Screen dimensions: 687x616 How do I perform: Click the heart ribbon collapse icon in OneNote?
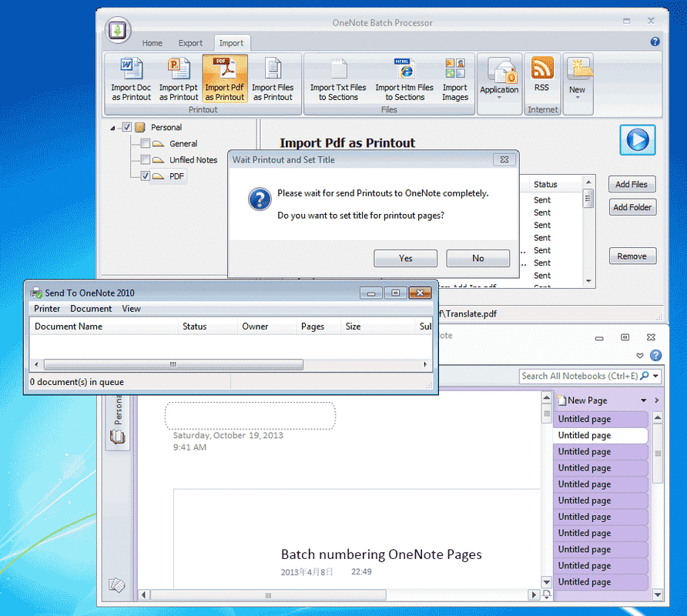pos(640,356)
